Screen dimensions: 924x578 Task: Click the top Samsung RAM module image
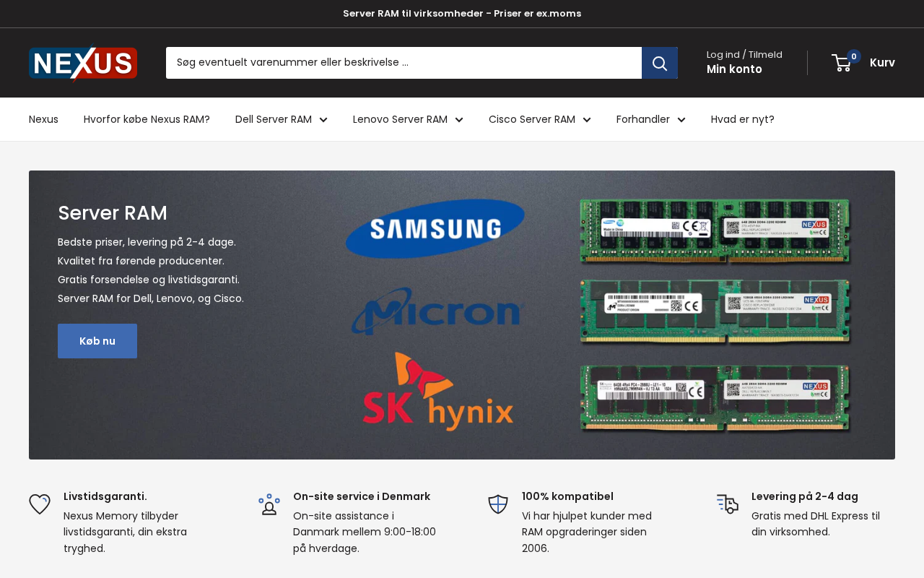coord(715,232)
